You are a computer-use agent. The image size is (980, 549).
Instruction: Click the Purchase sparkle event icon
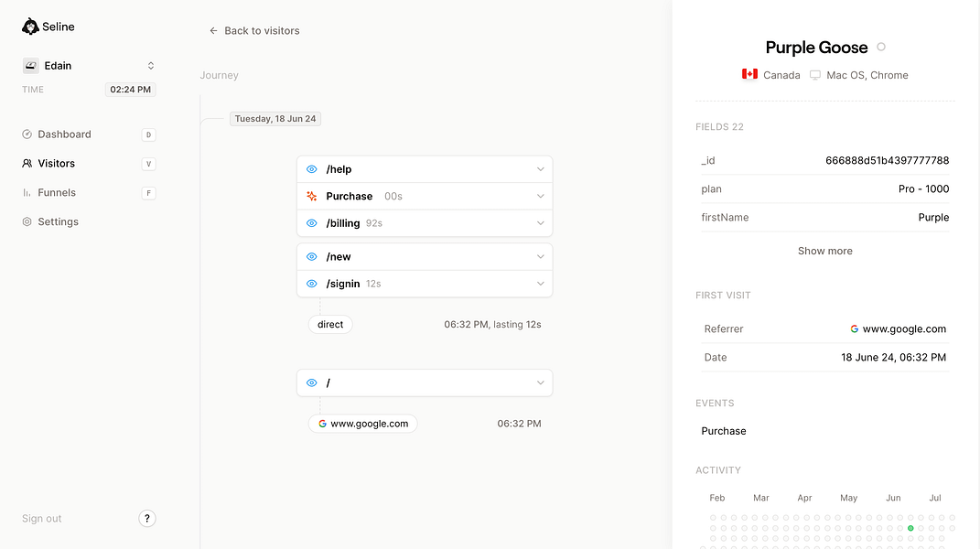(x=312, y=197)
